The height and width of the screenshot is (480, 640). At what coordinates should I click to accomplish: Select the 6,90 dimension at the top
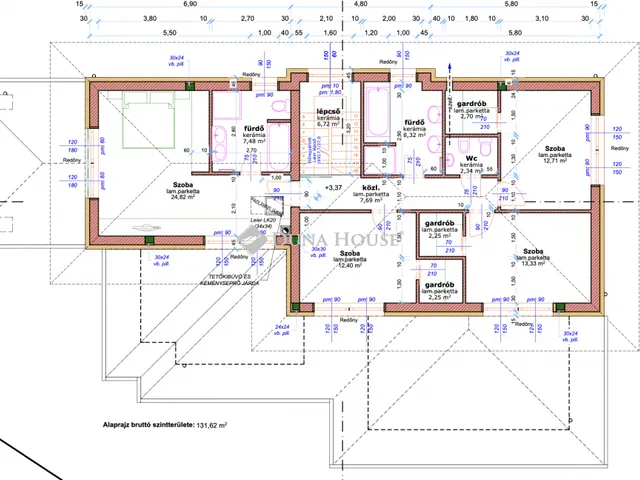(x=190, y=4)
